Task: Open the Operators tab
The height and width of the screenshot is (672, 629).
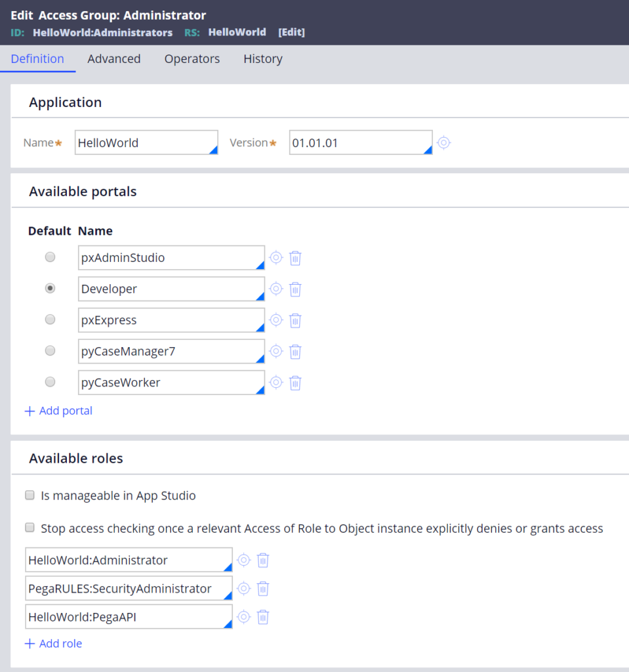Action: pyautogui.click(x=192, y=58)
